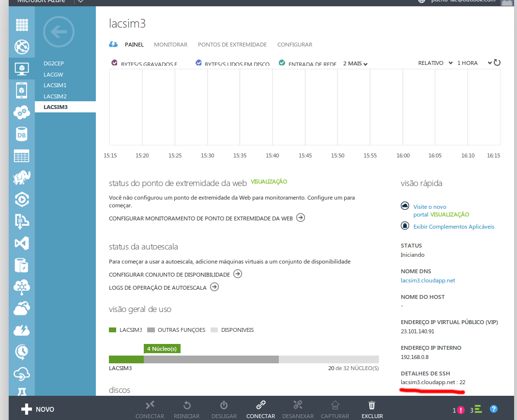Open Visual Studio sidebar icon
The width and height of the screenshot is (517, 420).
(x=22, y=243)
